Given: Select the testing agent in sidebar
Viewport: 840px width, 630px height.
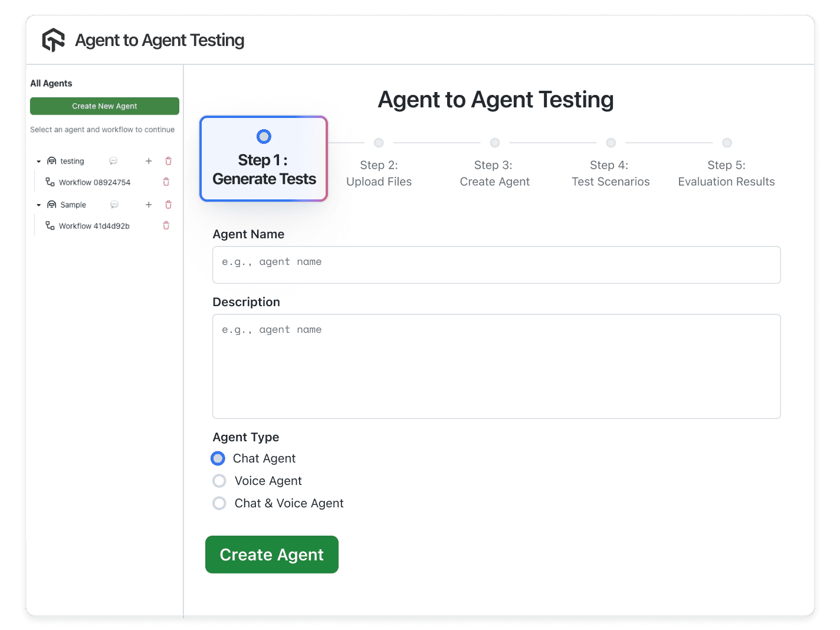Looking at the screenshot, I should click(x=72, y=161).
